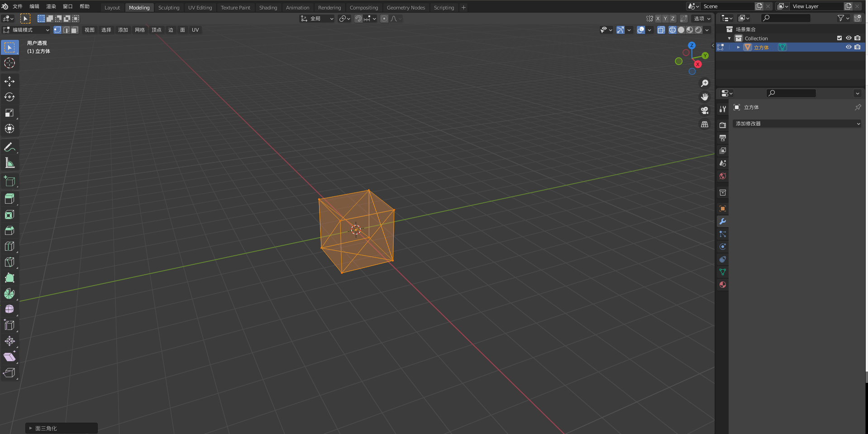Image resolution: width=868 pixels, height=434 pixels.
Task: Toggle proportional editing button
Action: tap(384, 19)
